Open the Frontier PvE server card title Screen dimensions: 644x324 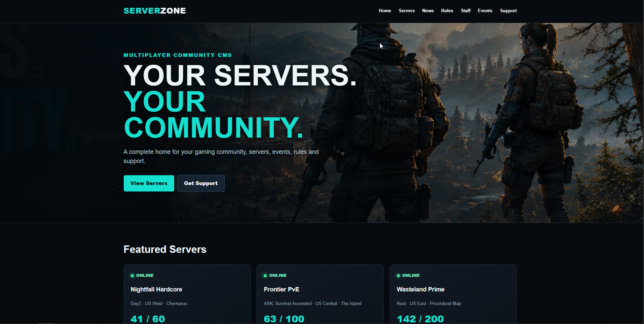coord(281,289)
